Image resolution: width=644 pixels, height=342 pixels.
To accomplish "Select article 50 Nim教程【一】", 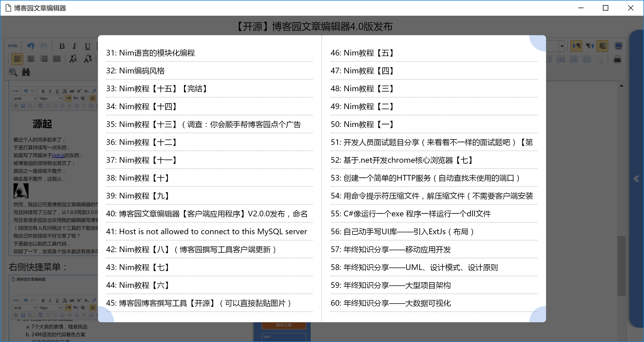I will point(434,124).
